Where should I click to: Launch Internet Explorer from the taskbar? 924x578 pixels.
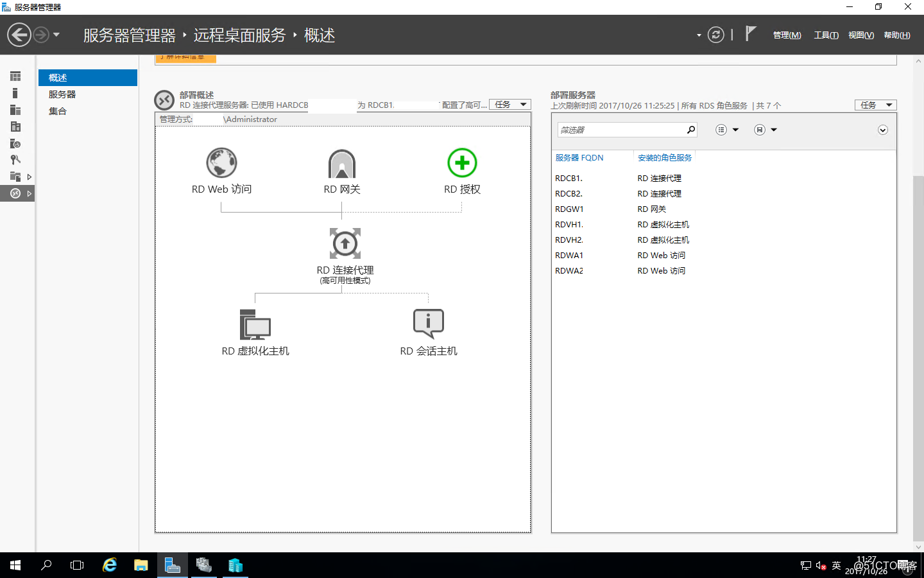tap(110, 565)
